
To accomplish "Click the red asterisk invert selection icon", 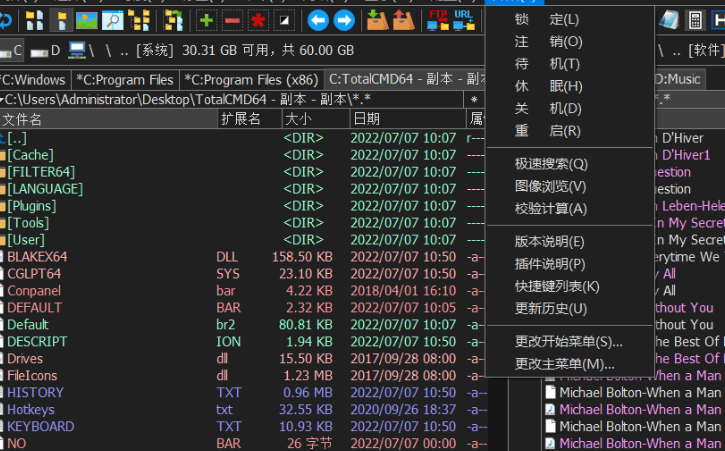I will pos(258,20).
